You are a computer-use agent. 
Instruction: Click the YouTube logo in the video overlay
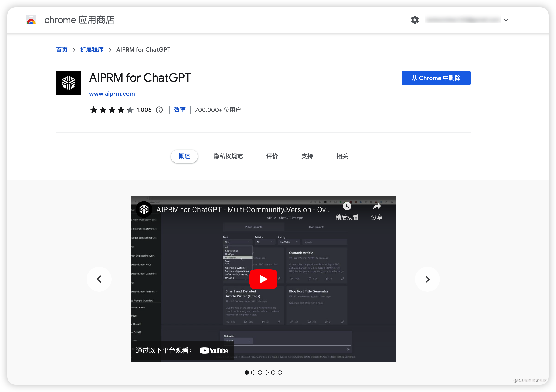pyautogui.click(x=214, y=350)
